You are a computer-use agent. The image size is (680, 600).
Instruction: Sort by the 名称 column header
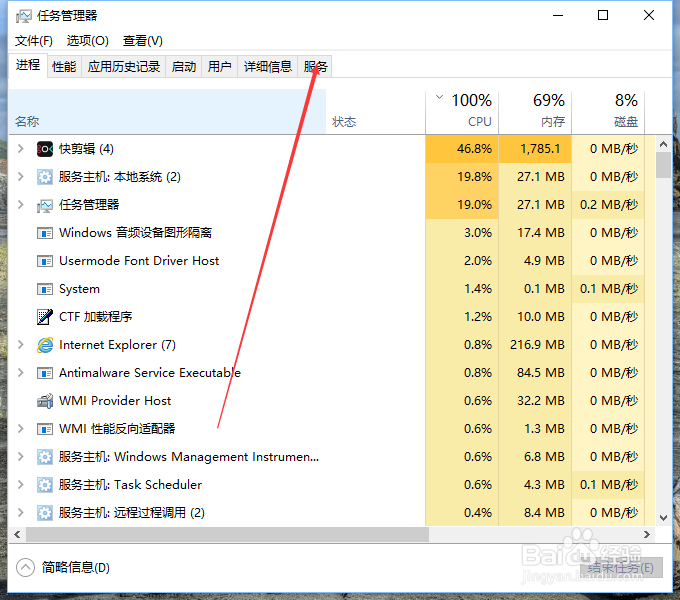tap(167, 111)
